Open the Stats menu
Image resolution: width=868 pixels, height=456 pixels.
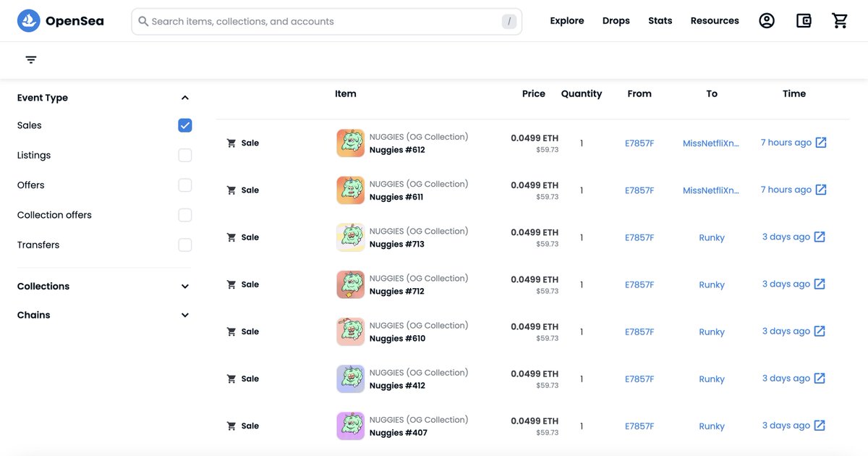[660, 20]
